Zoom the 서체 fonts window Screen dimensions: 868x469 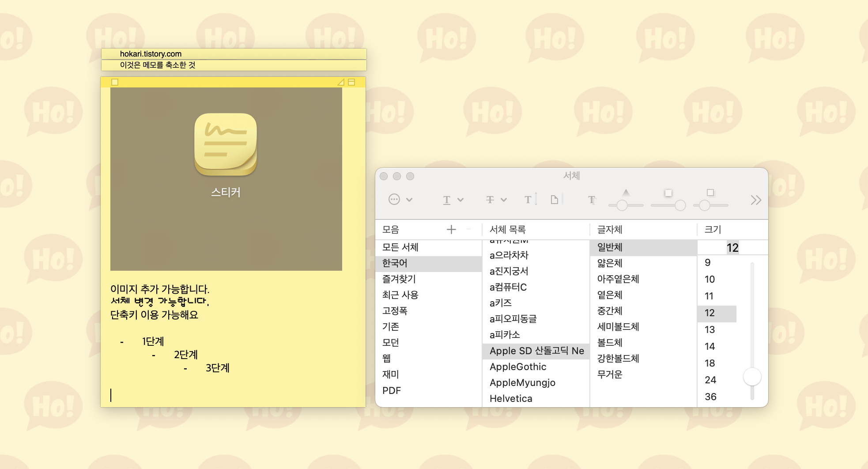click(410, 176)
